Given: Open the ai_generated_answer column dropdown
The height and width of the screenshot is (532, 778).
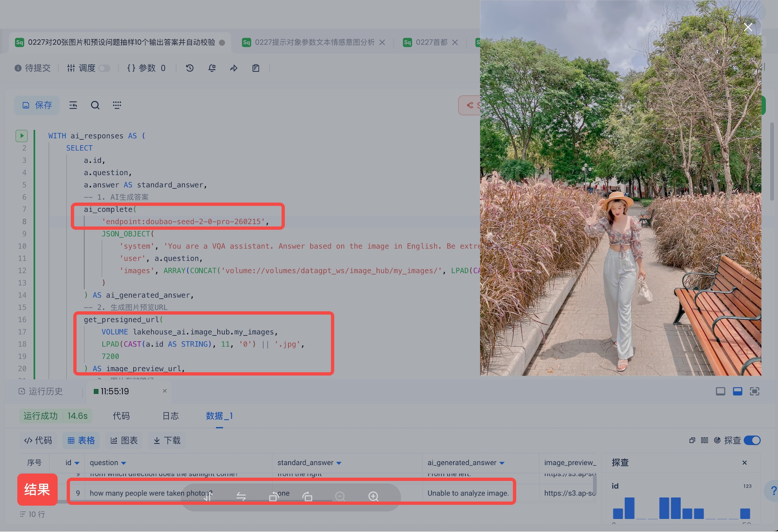Looking at the screenshot, I should tap(502, 463).
